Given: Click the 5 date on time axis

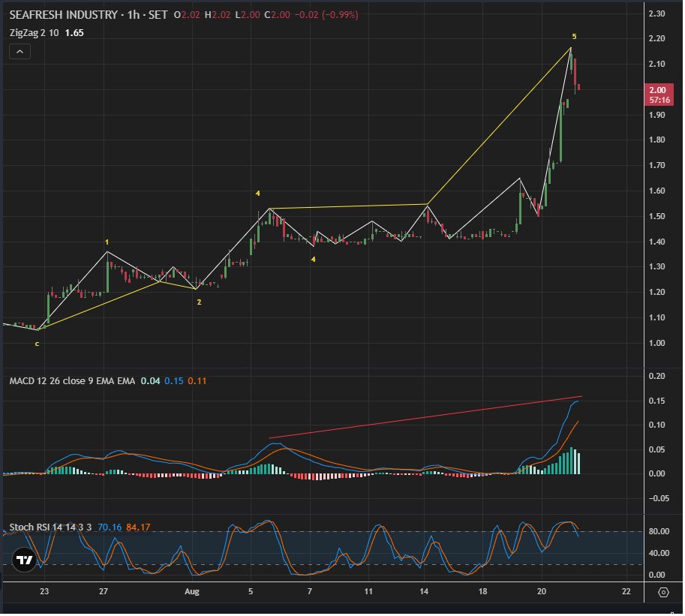Looking at the screenshot, I should 251,593.
